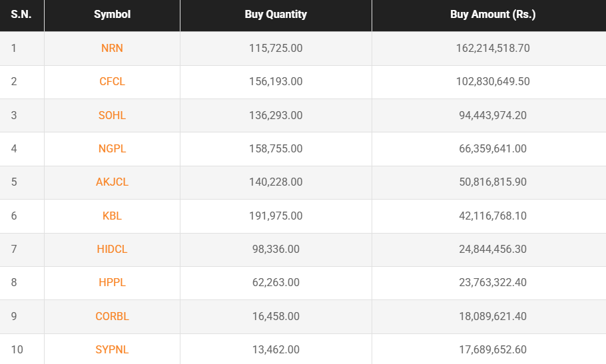The height and width of the screenshot is (364, 606).
Task: Click serial number 2 in CFCL row
Action: [14, 81]
